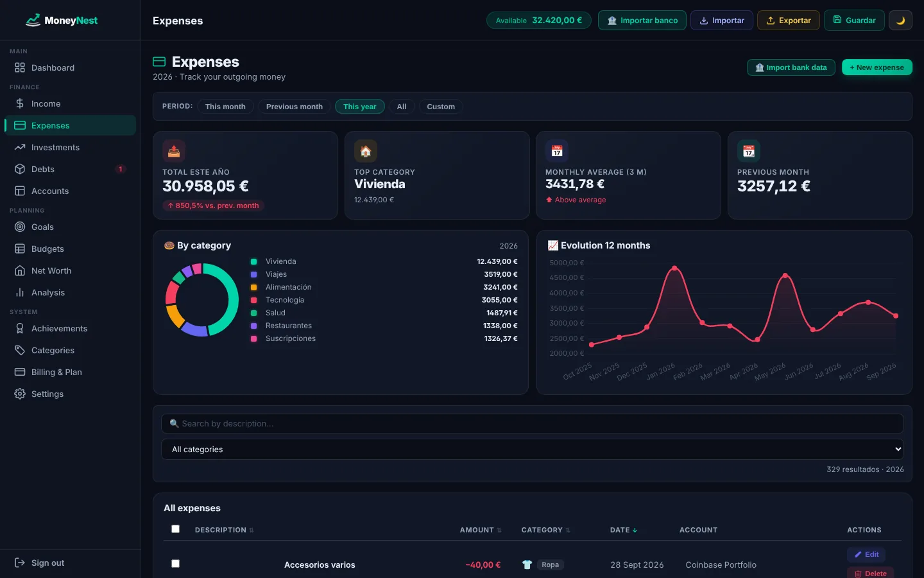Click the Guardar button

pyautogui.click(x=854, y=21)
